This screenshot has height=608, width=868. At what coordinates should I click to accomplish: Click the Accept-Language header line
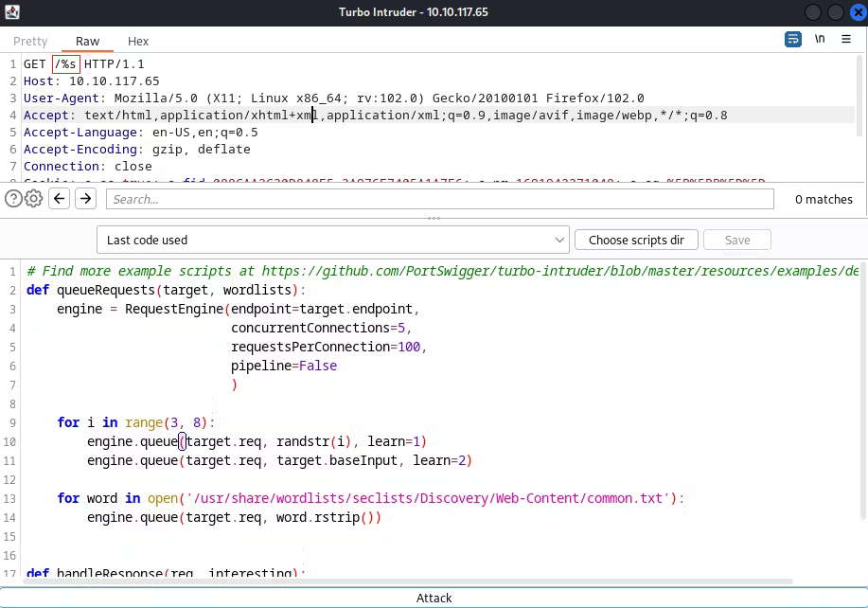click(141, 133)
